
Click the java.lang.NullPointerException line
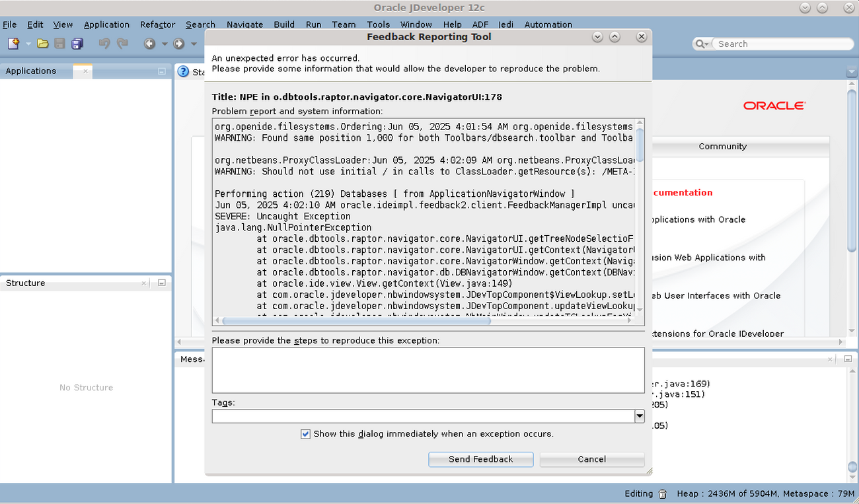pos(293,227)
